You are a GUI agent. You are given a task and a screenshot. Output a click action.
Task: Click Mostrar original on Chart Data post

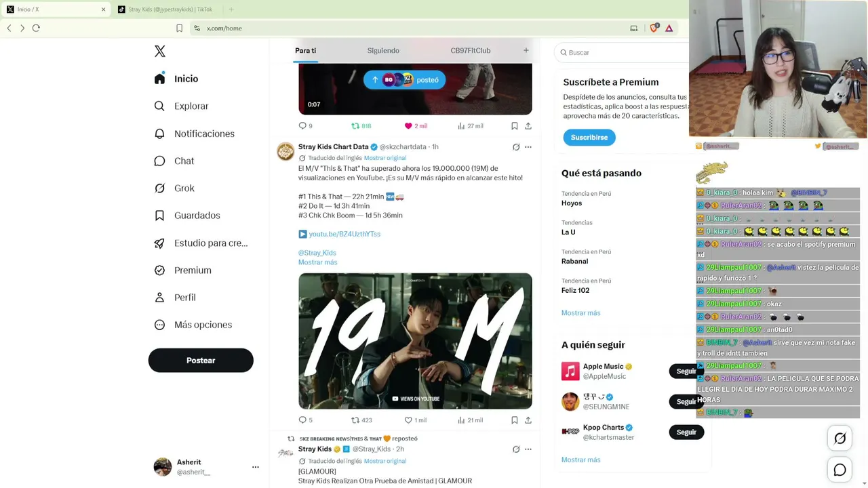pyautogui.click(x=385, y=158)
